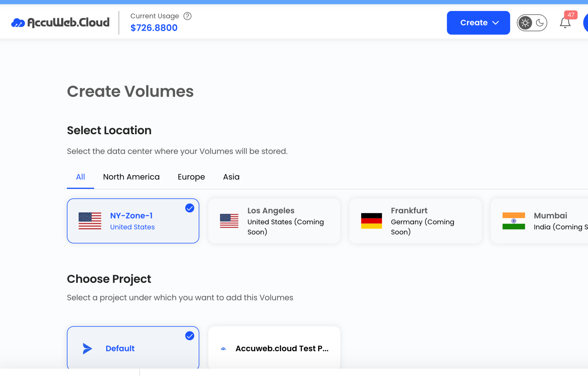
Task: Click the AccuWeb.Cloud logo
Action: click(60, 22)
